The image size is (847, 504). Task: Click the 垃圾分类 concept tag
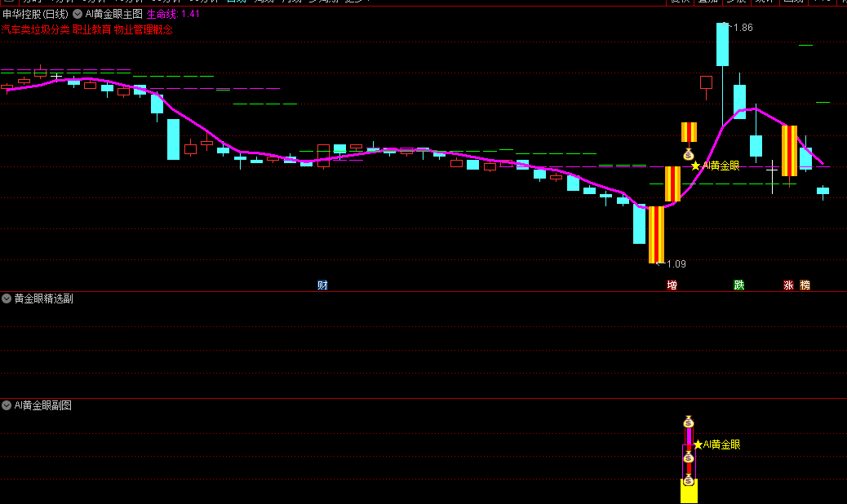50,29
